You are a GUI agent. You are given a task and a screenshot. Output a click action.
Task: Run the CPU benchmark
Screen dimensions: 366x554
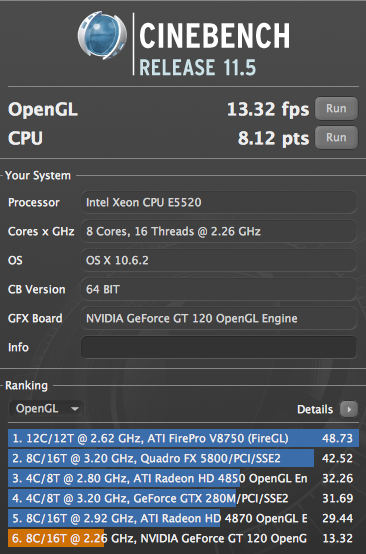tap(336, 137)
